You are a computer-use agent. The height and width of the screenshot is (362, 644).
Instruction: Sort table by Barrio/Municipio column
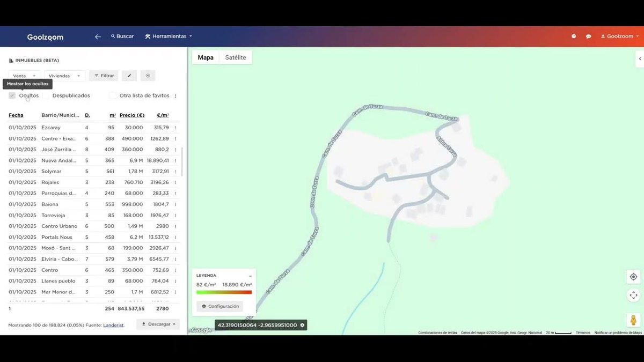pos(60,115)
